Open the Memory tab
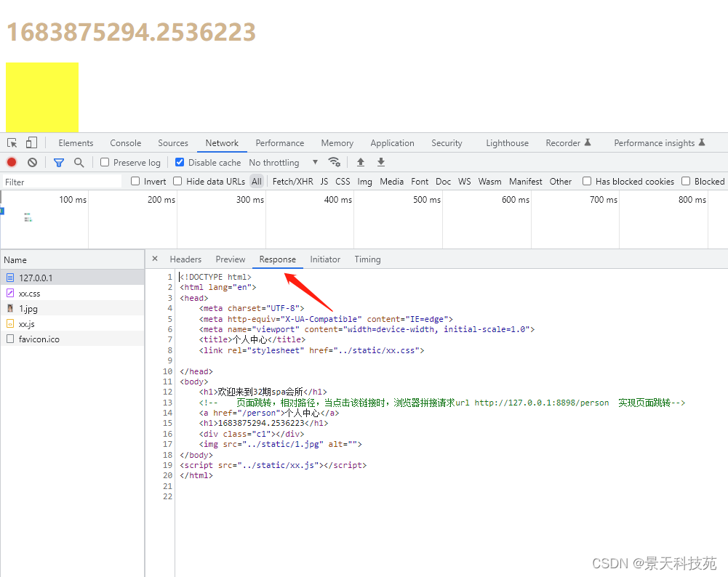Viewport: 728px width, 577px height. pyautogui.click(x=337, y=143)
